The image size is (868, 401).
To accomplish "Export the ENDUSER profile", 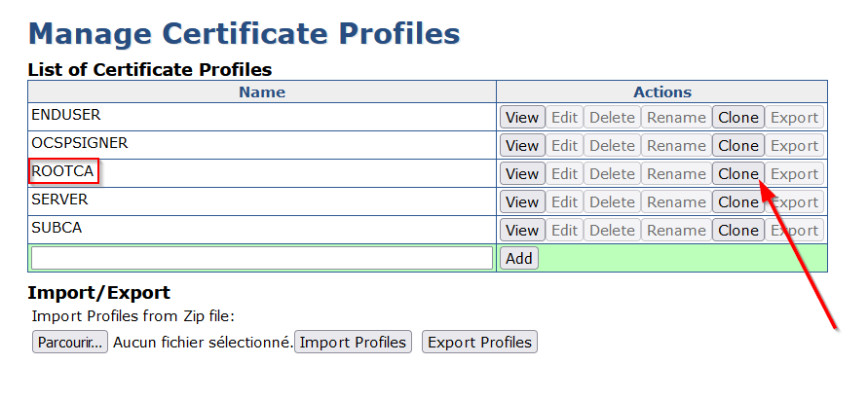I will (794, 117).
